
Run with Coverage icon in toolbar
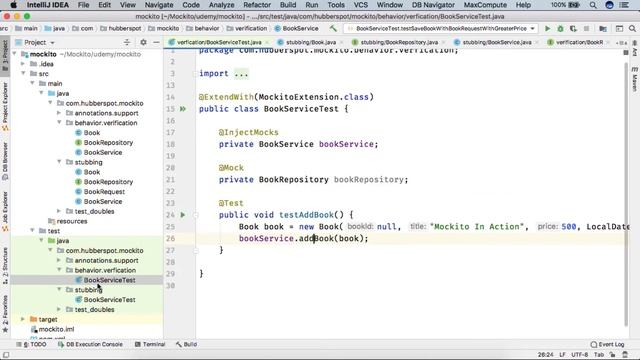(x=573, y=29)
